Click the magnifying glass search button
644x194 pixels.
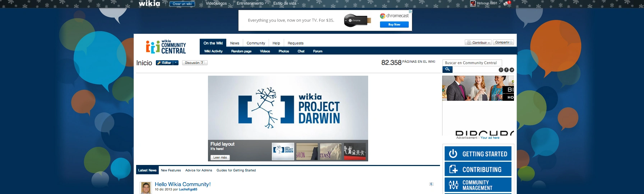click(x=447, y=70)
